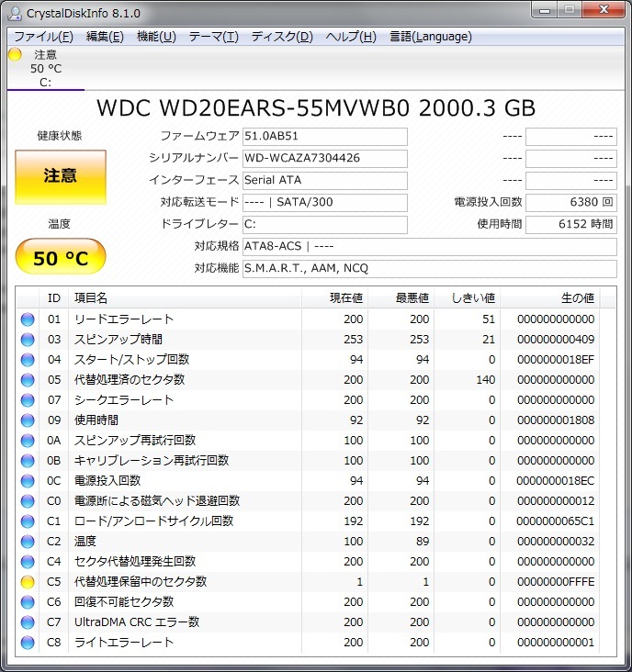Open the ファイル(F) menu
The image size is (632, 672).
[43, 37]
